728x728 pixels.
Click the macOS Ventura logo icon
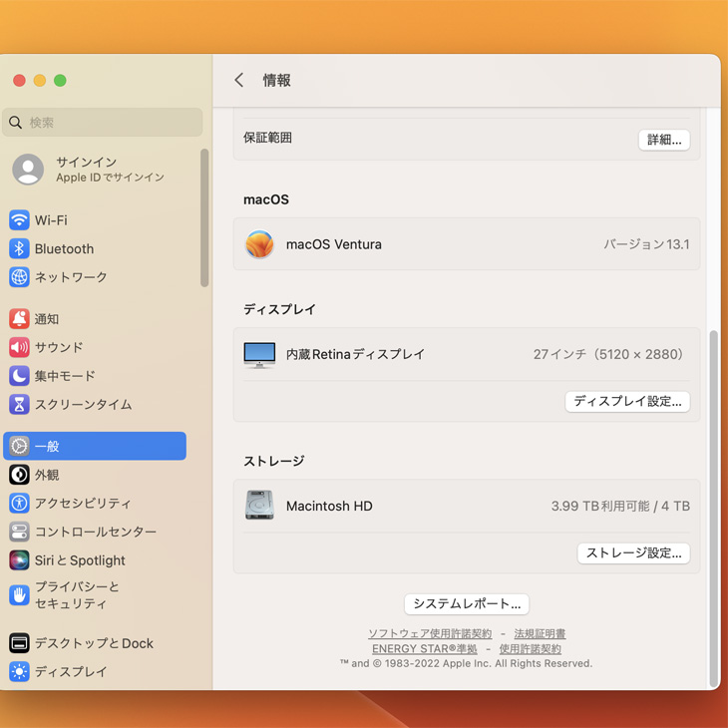click(x=259, y=244)
